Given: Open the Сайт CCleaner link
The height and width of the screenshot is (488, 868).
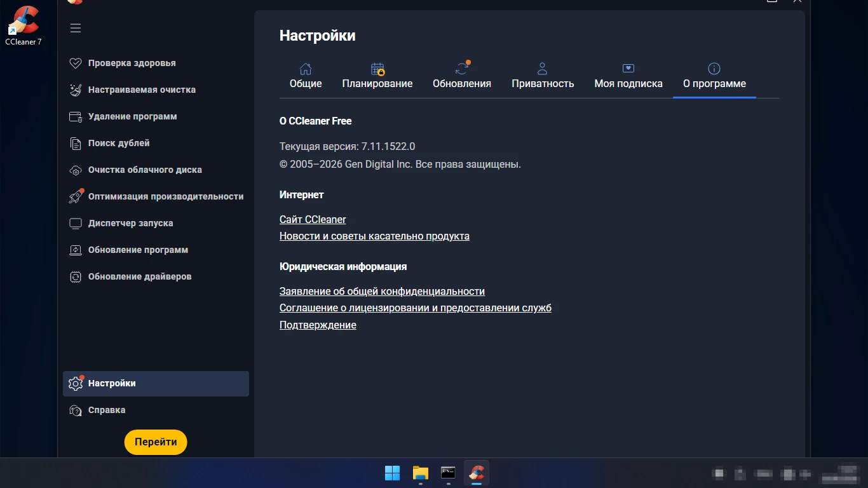Looking at the screenshot, I should point(313,219).
